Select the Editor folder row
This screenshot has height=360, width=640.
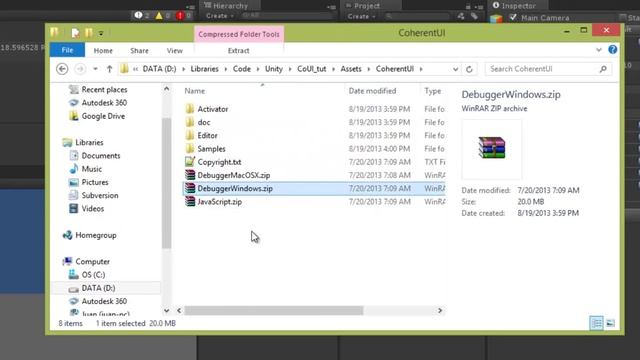pyautogui.click(x=313, y=136)
